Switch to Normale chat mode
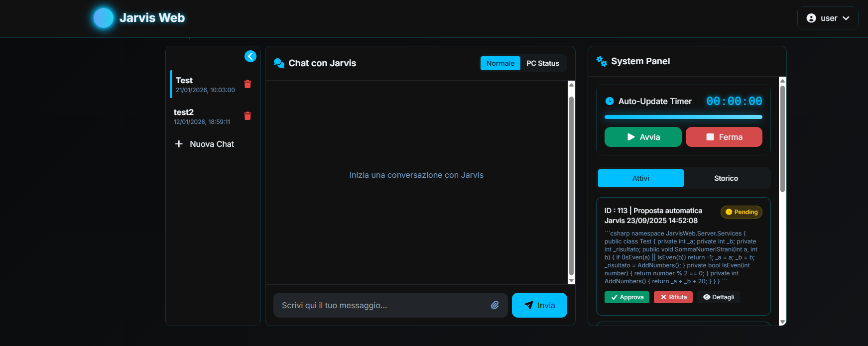This screenshot has height=346, width=868. click(500, 63)
